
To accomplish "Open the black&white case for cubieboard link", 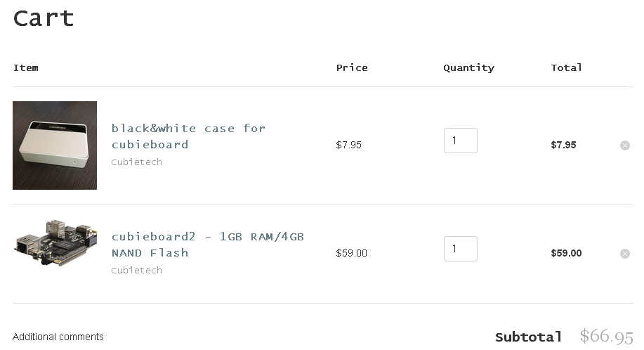I will click(x=188, y=136).
